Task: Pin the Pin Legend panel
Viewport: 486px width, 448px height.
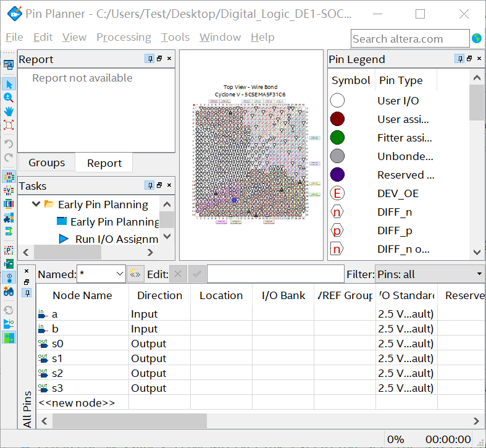Action: coord(460,59)
